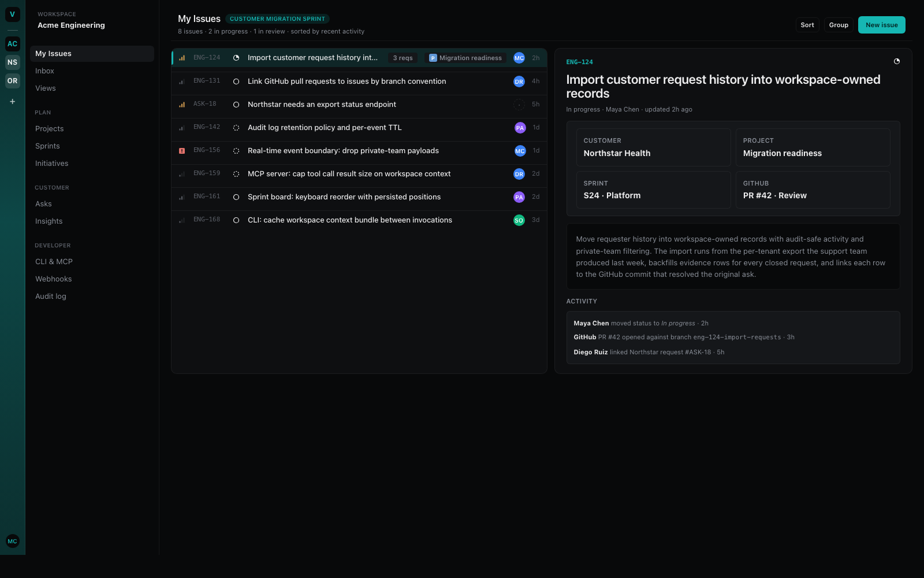Open the Sort options
Screen dimensions: 924x578
pos(807,25)
